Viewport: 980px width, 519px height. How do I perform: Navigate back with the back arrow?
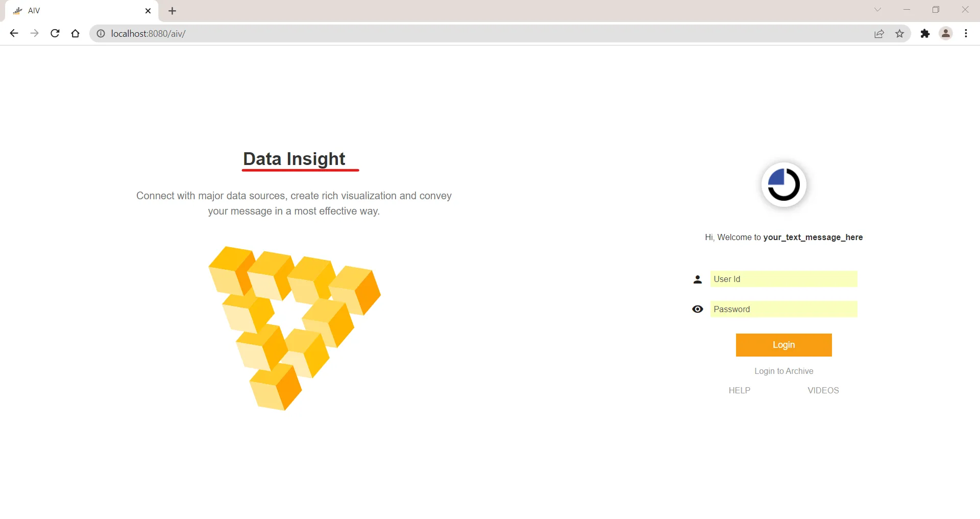pos(14,34)
